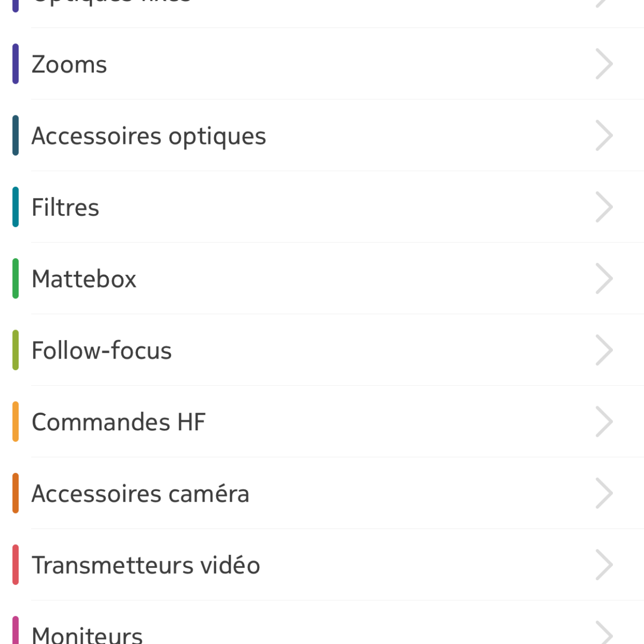
Task: Open the Zooms category
Action: coord(322,64)
